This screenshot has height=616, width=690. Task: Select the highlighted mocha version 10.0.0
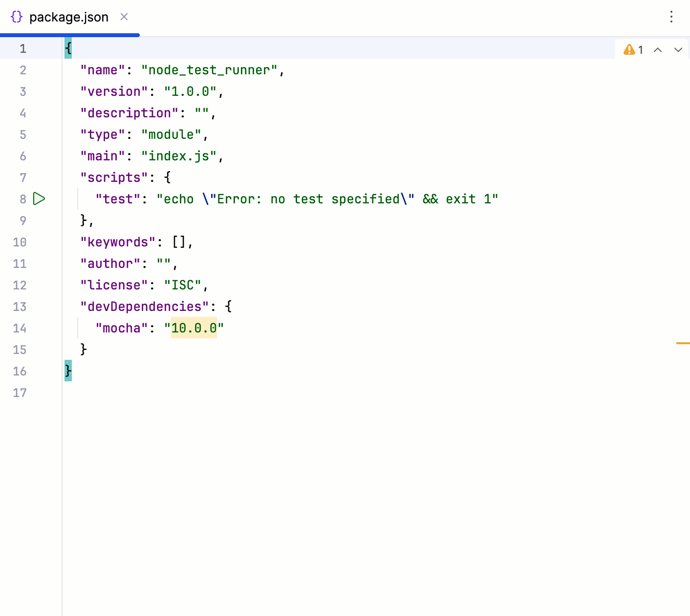coord(194,328)
